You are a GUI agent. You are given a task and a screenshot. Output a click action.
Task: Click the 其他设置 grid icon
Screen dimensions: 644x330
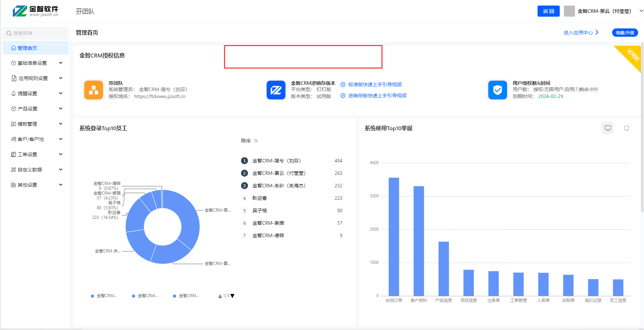point(14,185)
